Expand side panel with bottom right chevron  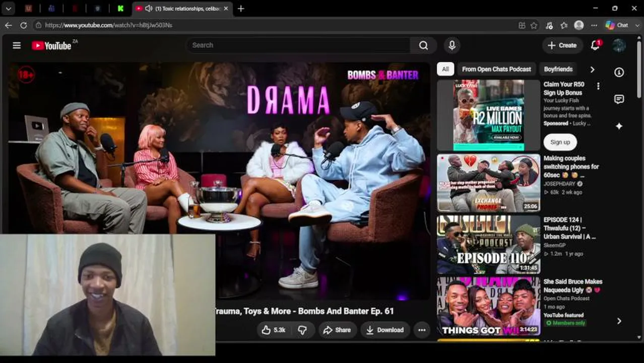click(619, 321)
